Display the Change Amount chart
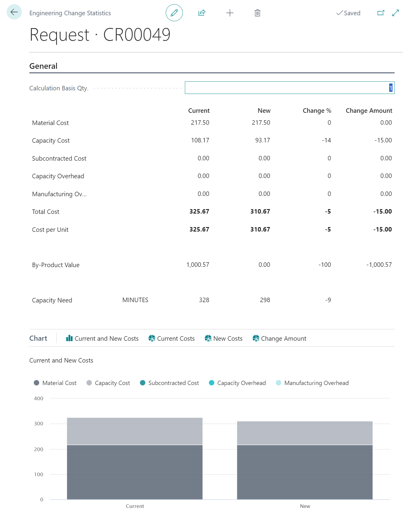 point(279,338)
